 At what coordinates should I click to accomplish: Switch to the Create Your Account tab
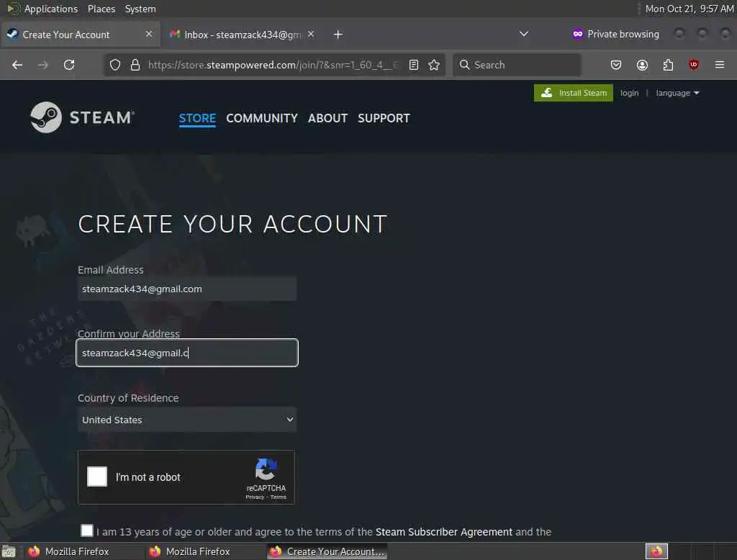(81, 35)
